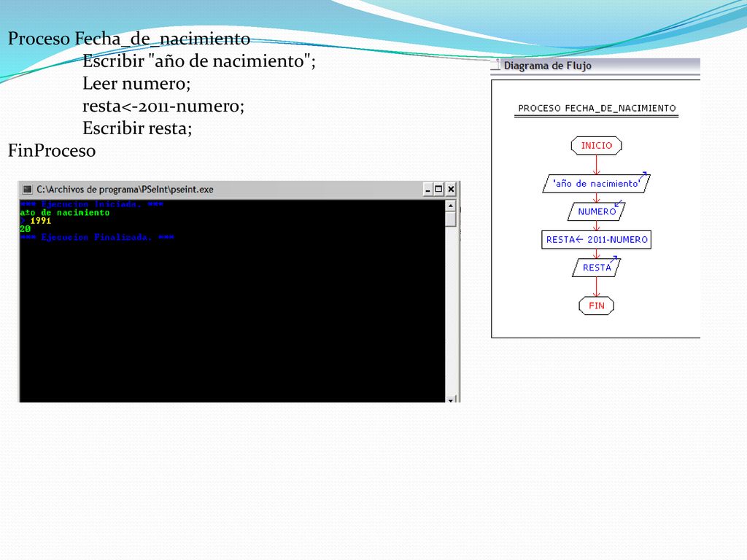Click the 'FinProceso' code line
The image size is (747, 560).
52,150
